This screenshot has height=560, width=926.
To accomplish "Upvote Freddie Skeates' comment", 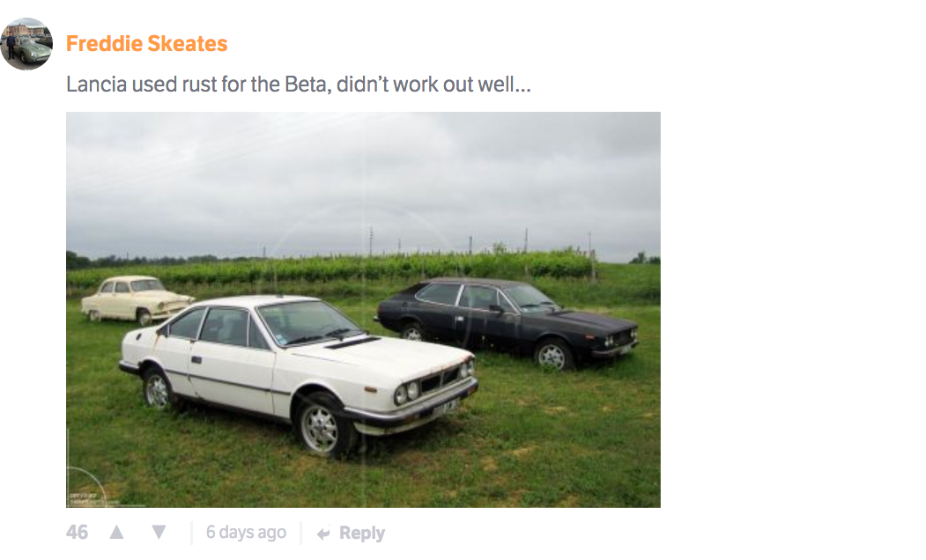I will pyautogui.click(x=117, y=533).
